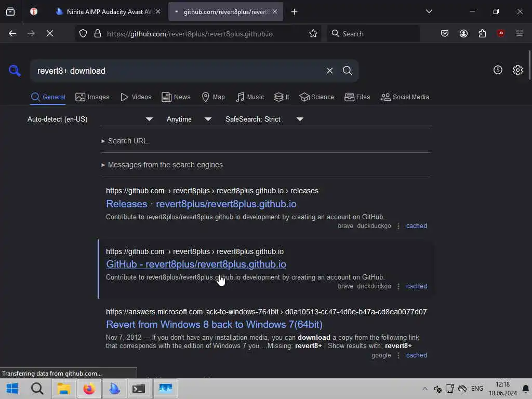Click the Firefox Search box
532x399 pixels.
(x=373, y=34)
